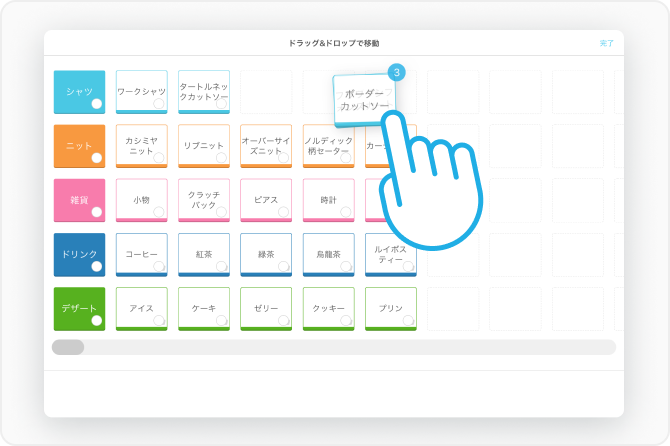The image size is (670, 446).
Task: Toggle the selection circle on デザート tile
Action: (97, 321)
